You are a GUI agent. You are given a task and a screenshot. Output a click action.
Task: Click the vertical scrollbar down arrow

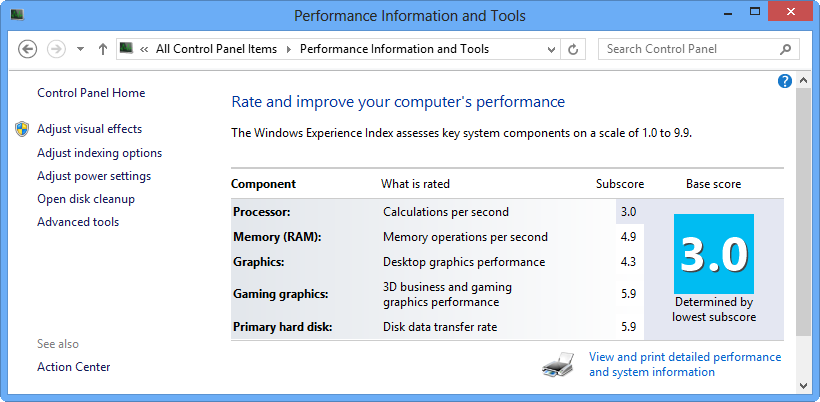(x=804, y=384)
